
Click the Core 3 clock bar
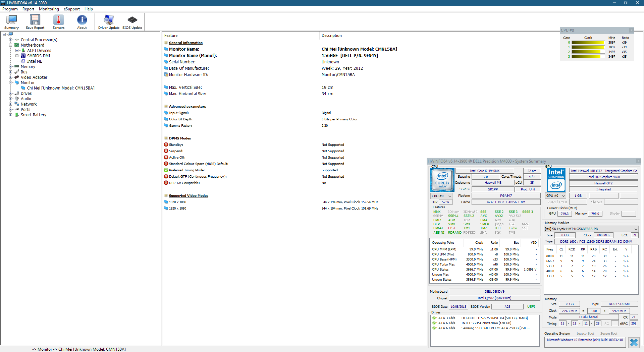588,57
